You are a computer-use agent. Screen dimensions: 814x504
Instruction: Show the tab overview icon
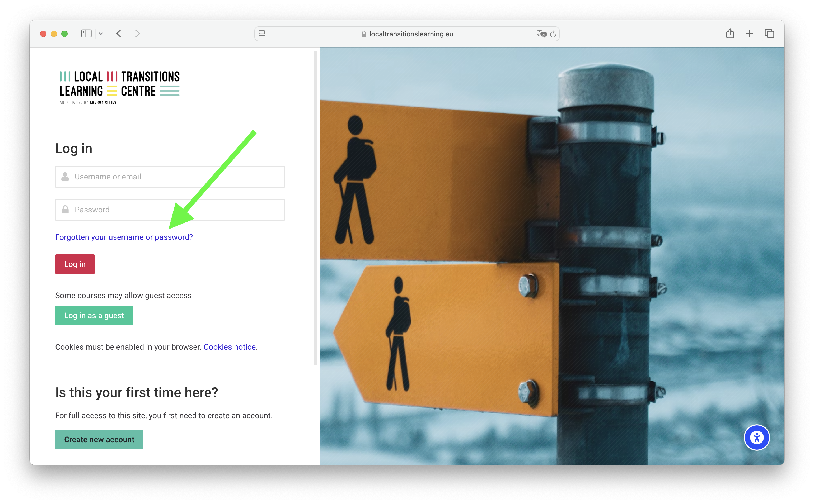coord(769,34)
